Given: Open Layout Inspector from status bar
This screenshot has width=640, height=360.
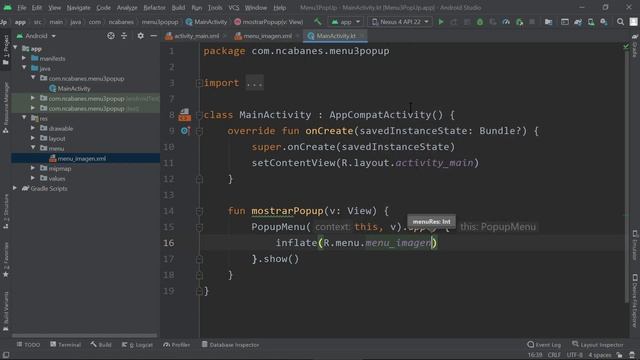Looking at the screenshot, I should click(598, 345).
